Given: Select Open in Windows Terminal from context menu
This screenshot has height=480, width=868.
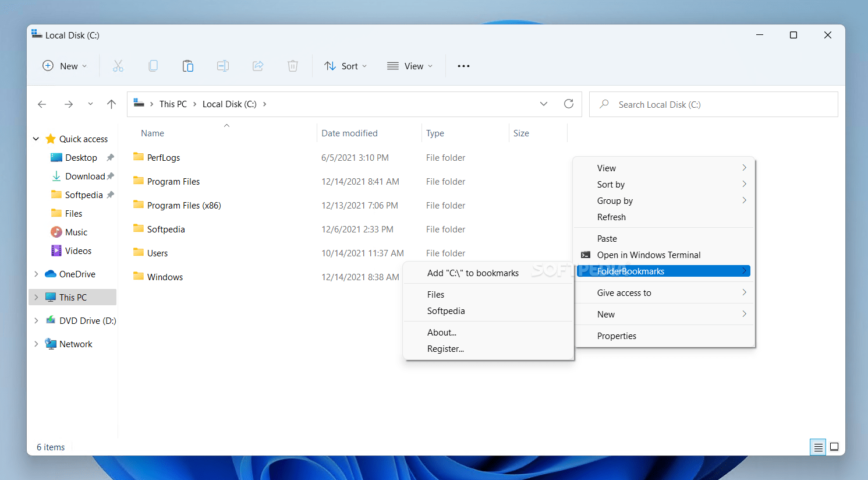Looking at the screenshot, I should click(x=647, y=255).
